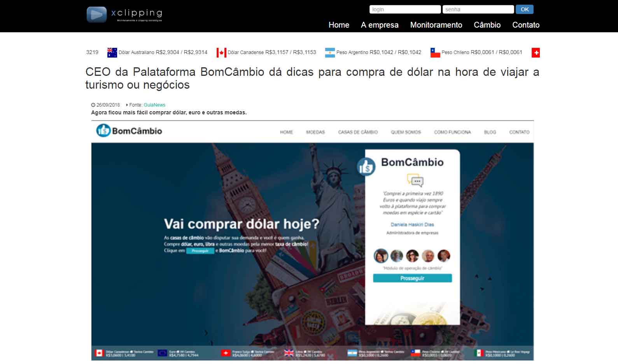This screenshot has width=618, height=364.
Task: Select the Câmbio menu item
Action: tap(487, 25)
